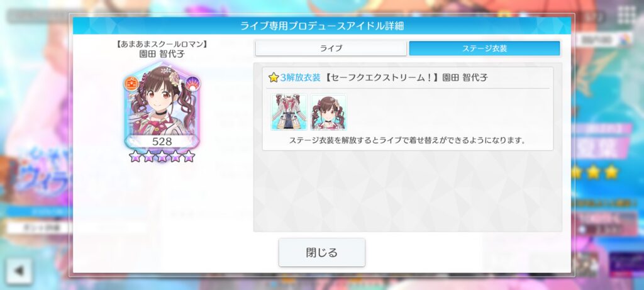Switch to the ライブ tab
644x290 pixels.
click(331, 48)
